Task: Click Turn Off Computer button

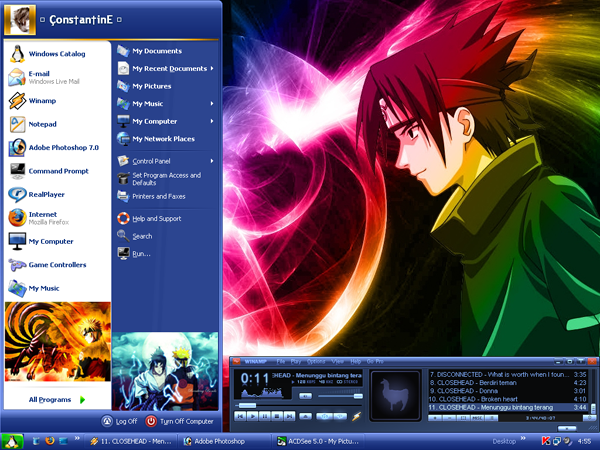Action: coord(179,421)
